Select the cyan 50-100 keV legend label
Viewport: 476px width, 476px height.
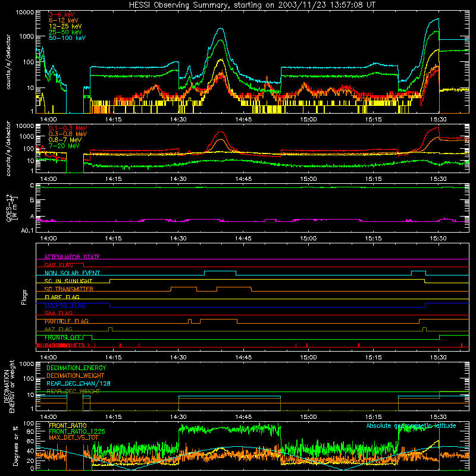67,38
